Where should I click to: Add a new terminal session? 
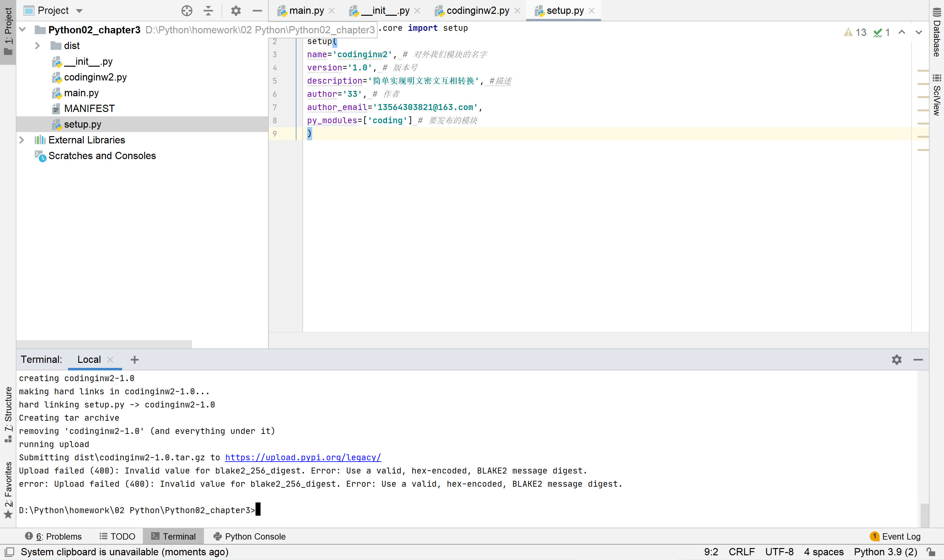(x=134, y=360)
